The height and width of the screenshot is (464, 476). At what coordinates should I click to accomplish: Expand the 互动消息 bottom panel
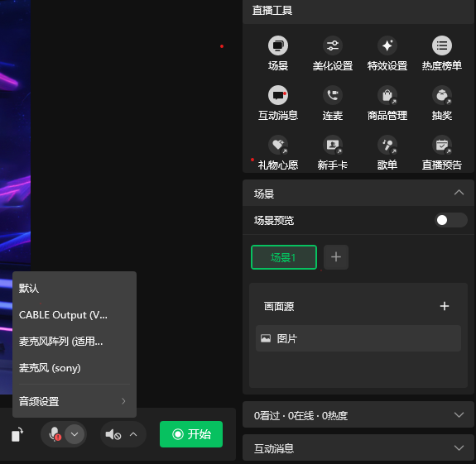coord(459,447)
